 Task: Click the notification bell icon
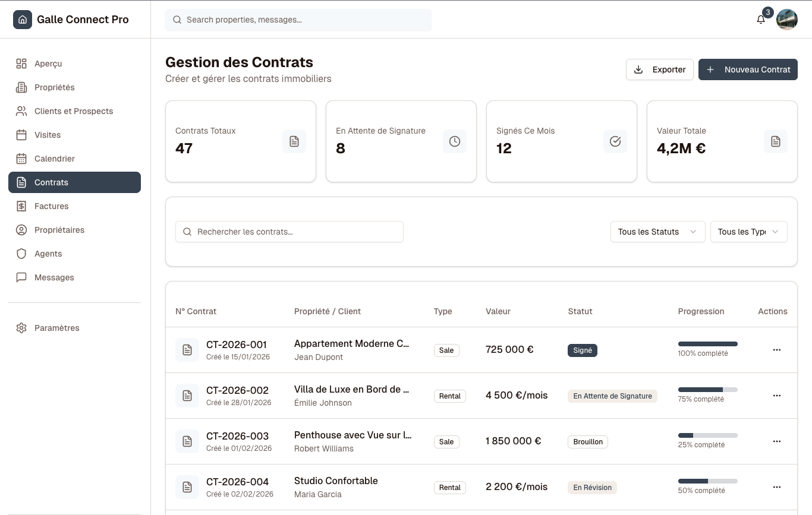pyautogui.click(x=761, y=19)
